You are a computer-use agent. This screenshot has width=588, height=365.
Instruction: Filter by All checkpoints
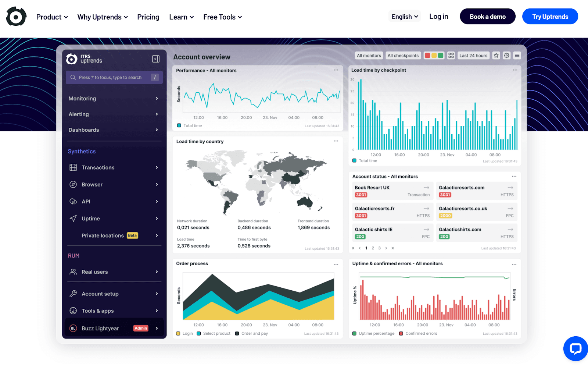[x=403, y=56]
